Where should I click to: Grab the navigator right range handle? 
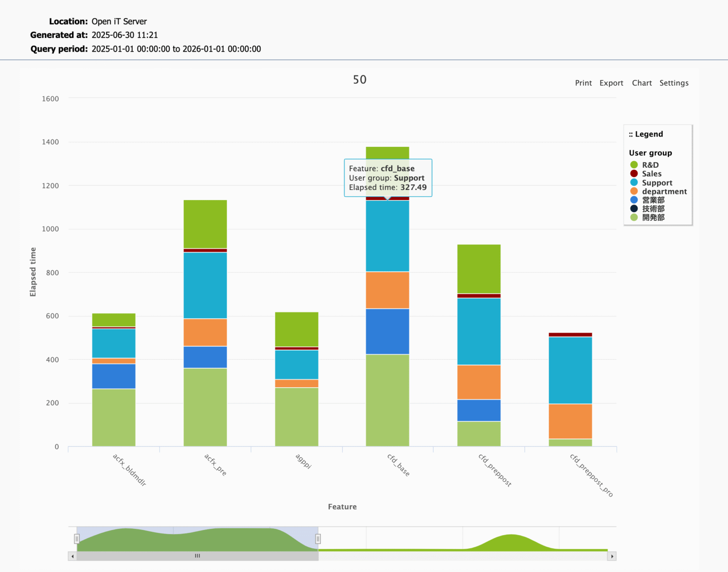[318, 539]
